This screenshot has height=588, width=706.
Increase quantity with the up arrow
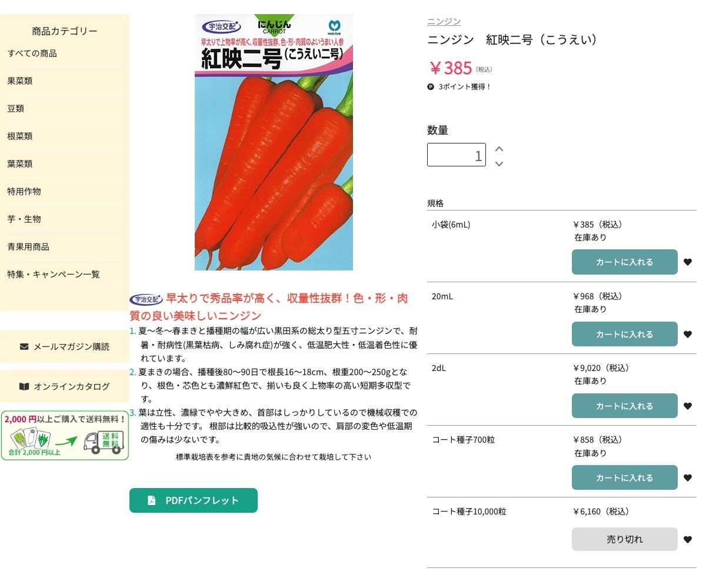point(499,149)
